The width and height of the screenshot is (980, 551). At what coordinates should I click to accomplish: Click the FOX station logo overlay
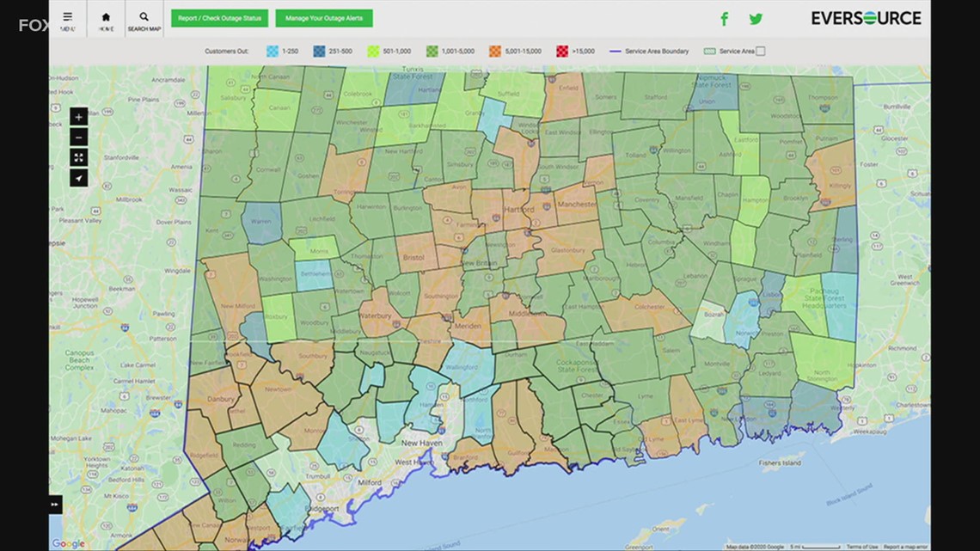point(34,27)
